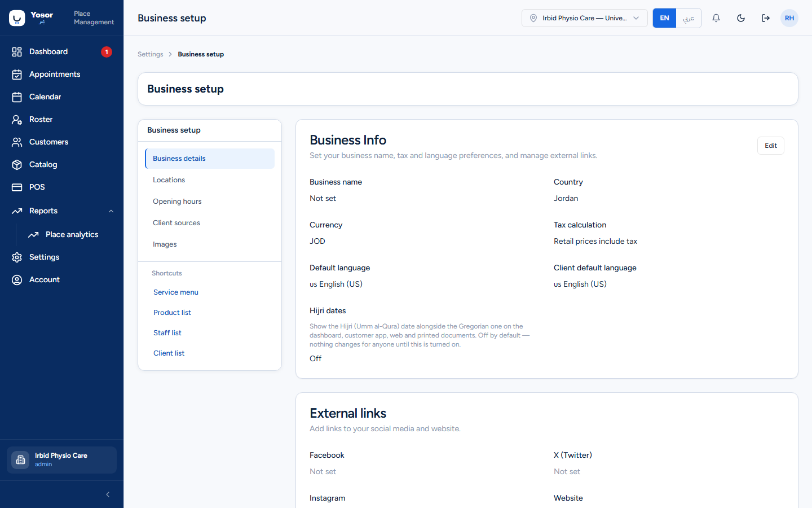Click the Customers people icon
The width and height of the screenshot is (812, 508).
coord(17,142)
